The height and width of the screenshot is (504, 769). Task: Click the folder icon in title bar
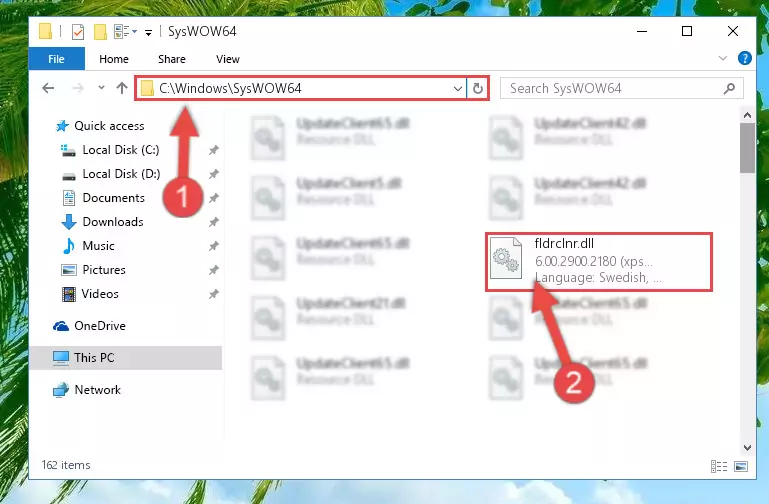[45, 31]
